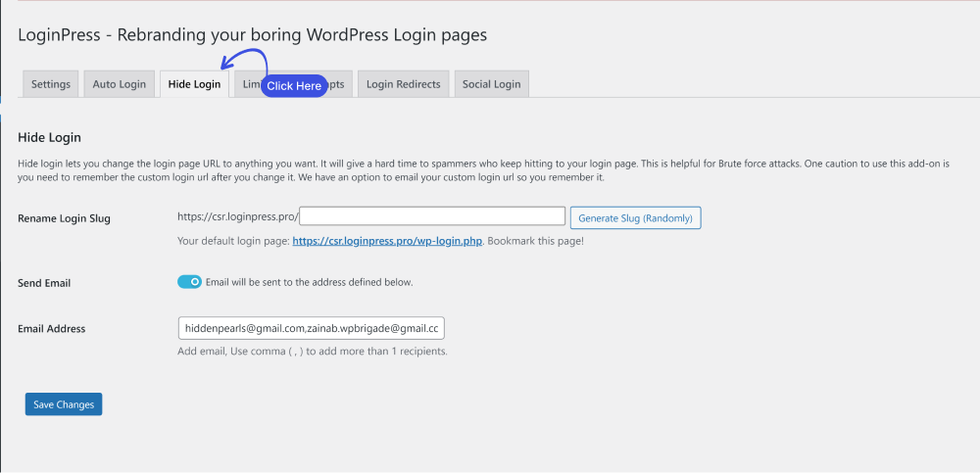Click the 'Send Email' label
The image size is (980, 473).
[44, 283]
